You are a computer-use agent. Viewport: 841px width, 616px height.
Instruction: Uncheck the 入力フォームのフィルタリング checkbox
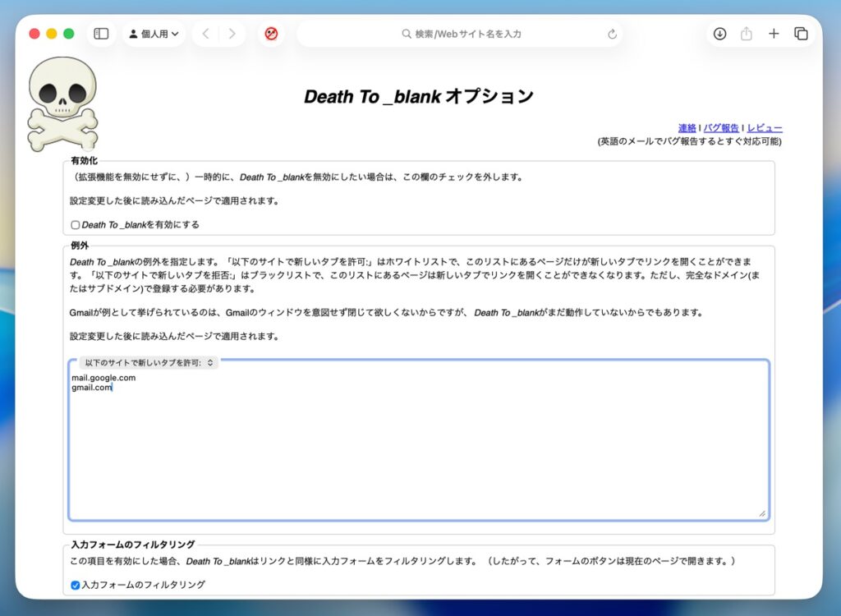click(76, 586)
